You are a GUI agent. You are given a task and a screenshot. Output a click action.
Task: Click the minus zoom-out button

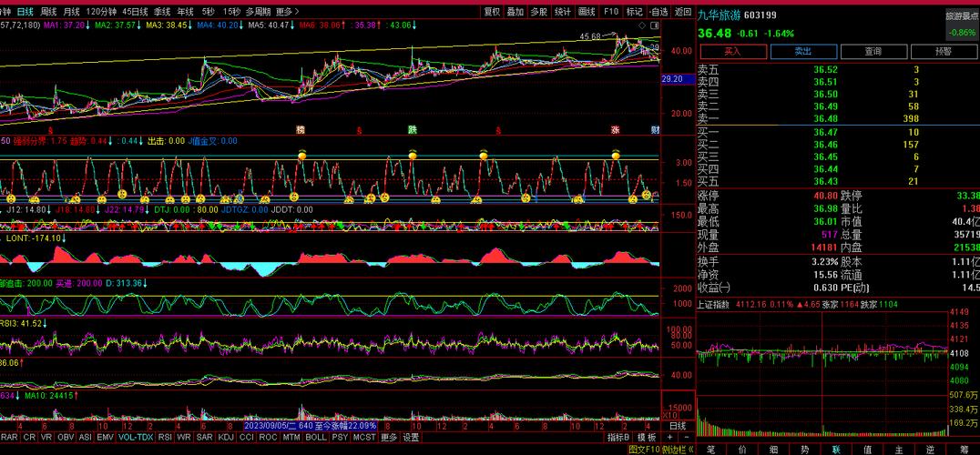[x=686, y=438]
